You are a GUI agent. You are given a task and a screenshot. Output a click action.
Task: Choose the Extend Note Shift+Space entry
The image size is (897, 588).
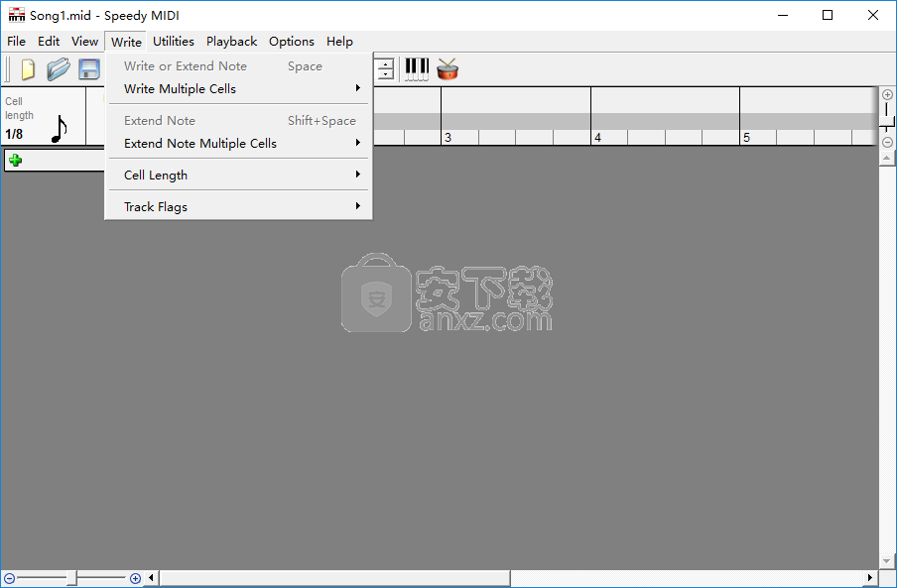coord(240,121)
